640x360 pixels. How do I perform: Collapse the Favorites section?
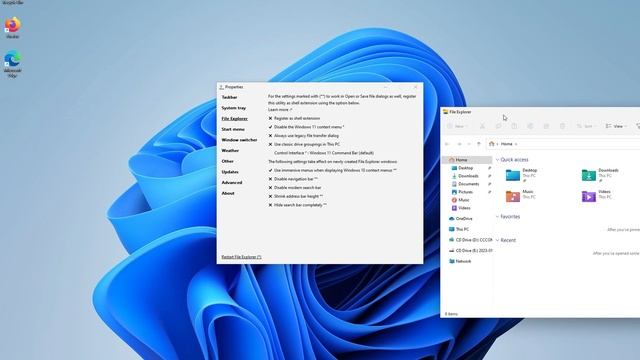click(497, 217)
